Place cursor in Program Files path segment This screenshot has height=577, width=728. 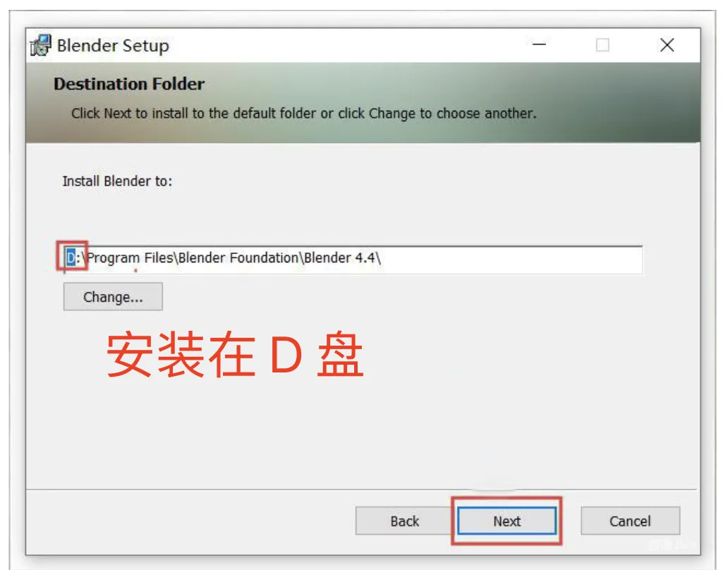[131, 257]
